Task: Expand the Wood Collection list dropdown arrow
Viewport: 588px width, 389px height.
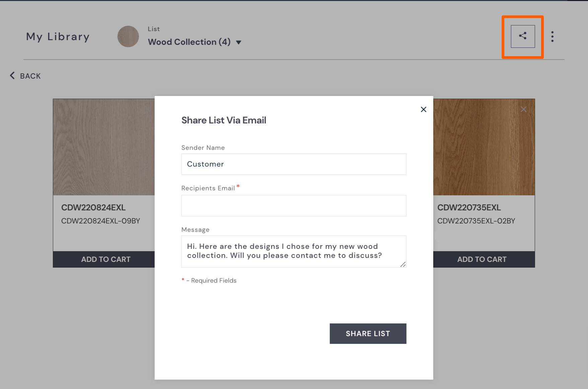Action: [x=238, y=42]
